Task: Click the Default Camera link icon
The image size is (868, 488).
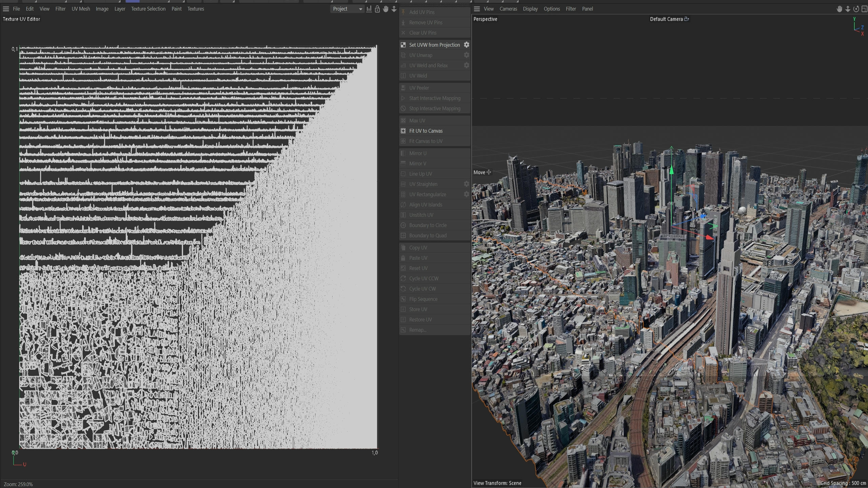Action: pos(687,19)
